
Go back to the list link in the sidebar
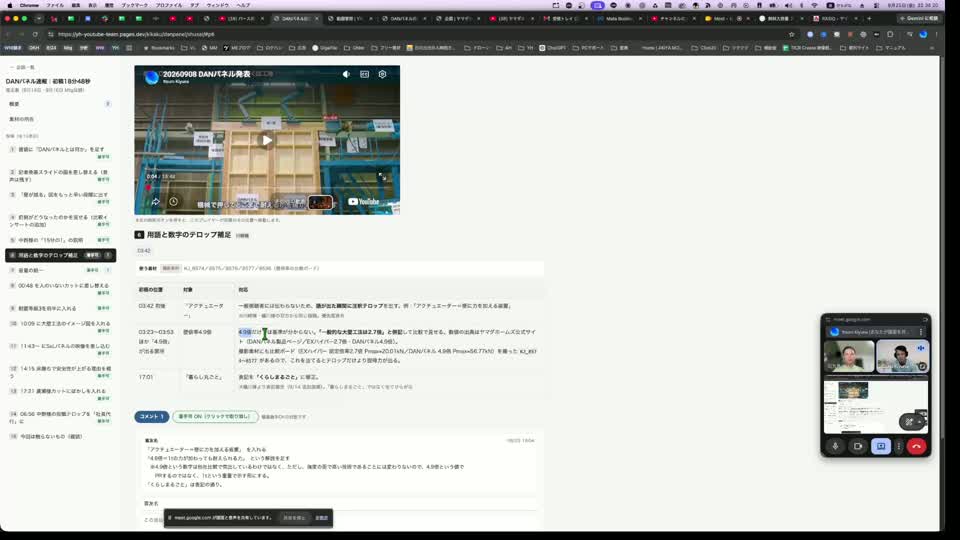pos(22,67)
